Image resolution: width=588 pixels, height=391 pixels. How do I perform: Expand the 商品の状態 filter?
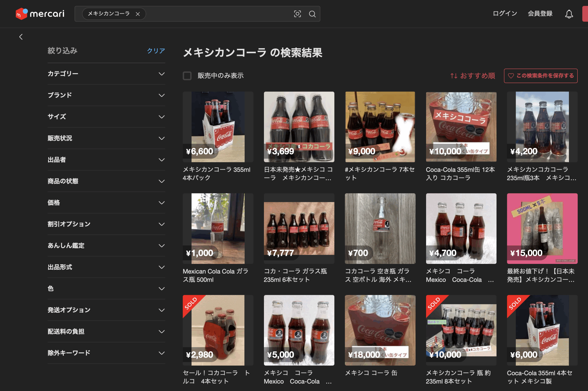pos(106,181)
